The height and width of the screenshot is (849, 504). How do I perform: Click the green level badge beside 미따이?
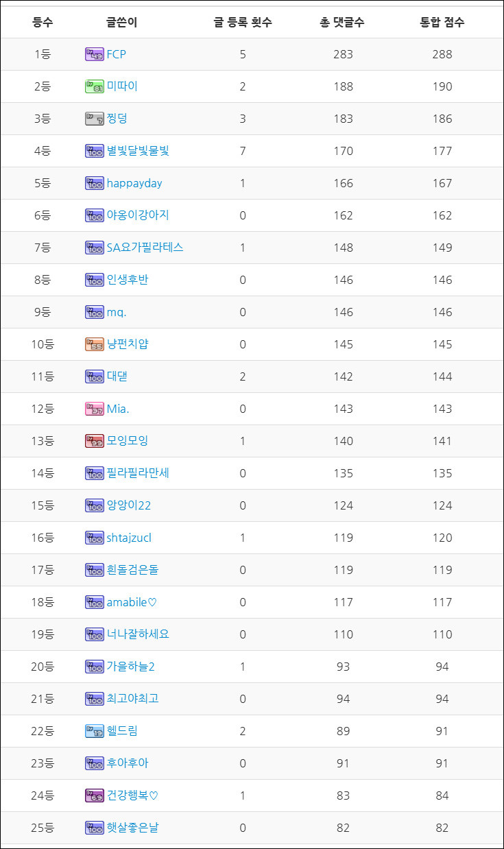94,86
